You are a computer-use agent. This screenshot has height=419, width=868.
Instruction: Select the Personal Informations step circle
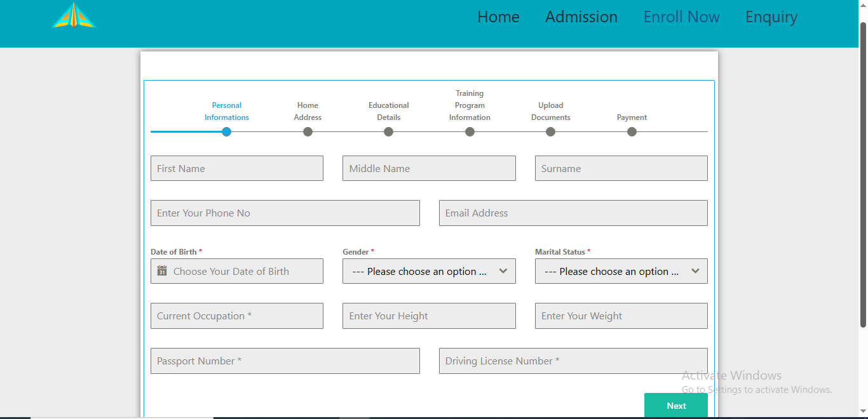coord(226,132)
